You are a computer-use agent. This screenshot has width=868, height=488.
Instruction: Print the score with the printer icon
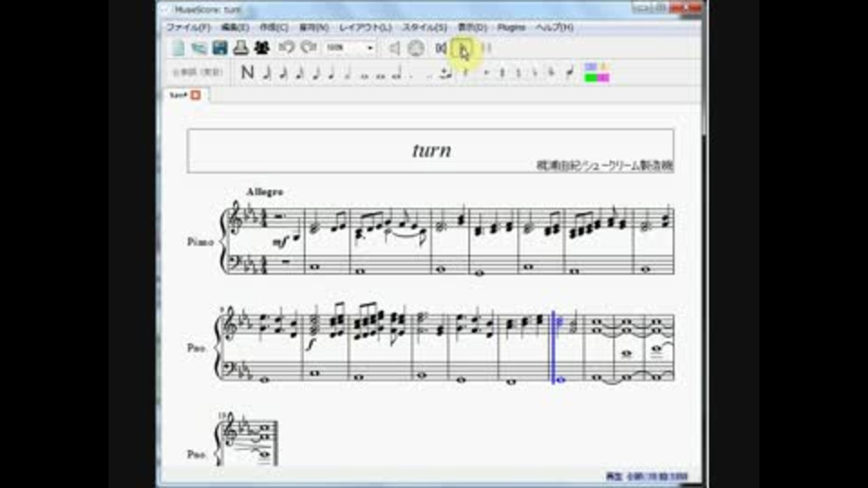click(x=241, y=48)
